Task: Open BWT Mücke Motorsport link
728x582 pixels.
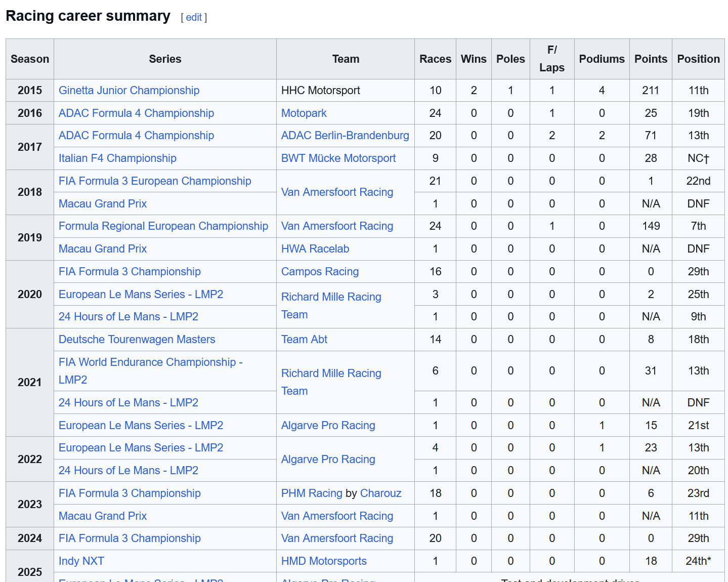Action: (x=338, y=158)
